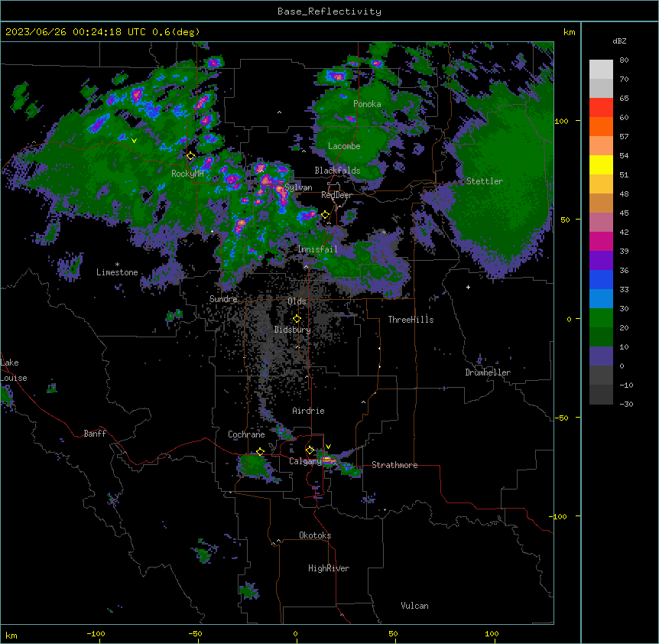
Task: Click the Base_Reflectivity title text
Action: tap(329, 11)
